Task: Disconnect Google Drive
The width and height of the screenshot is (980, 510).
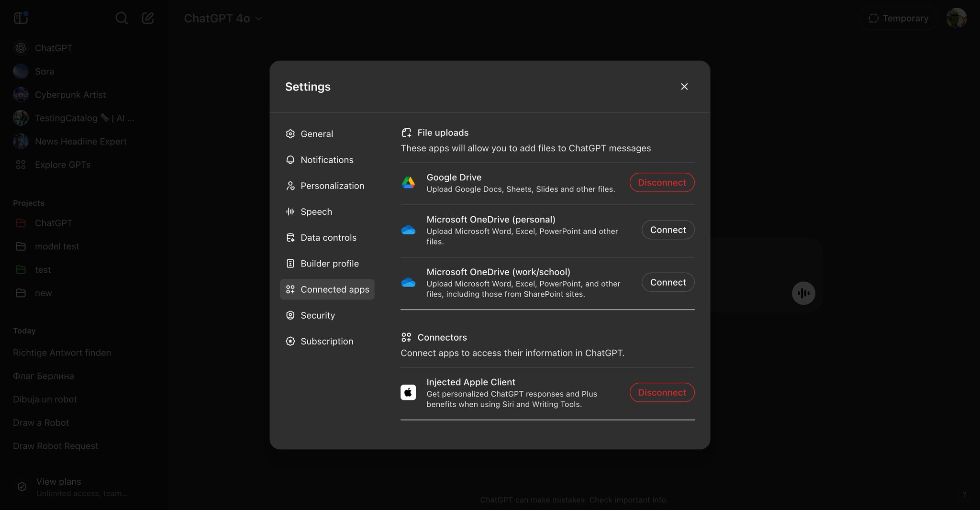Action: 662,182
